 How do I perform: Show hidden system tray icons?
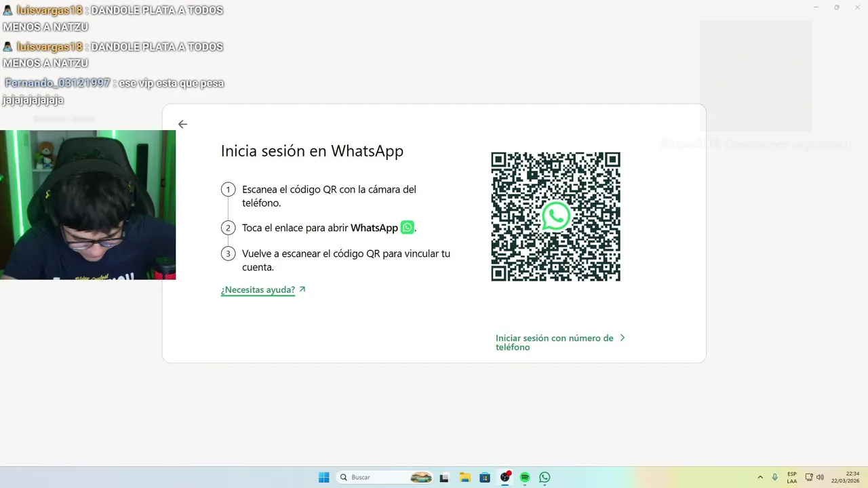coord(760,477)
